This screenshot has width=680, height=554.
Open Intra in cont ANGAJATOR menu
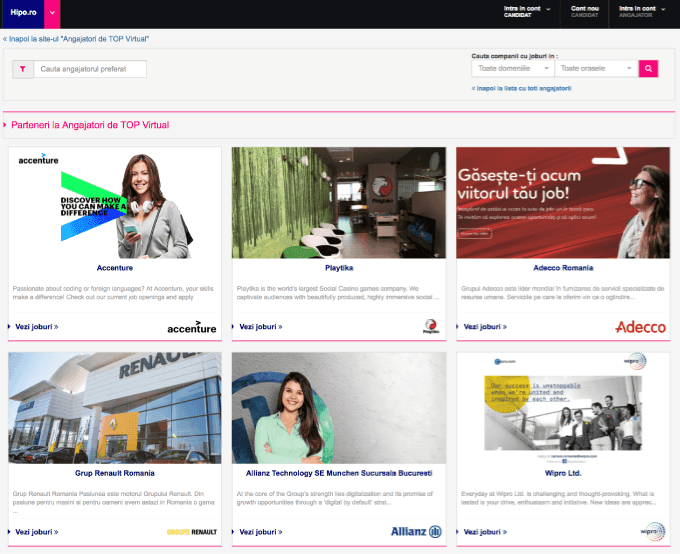point(641,12)
